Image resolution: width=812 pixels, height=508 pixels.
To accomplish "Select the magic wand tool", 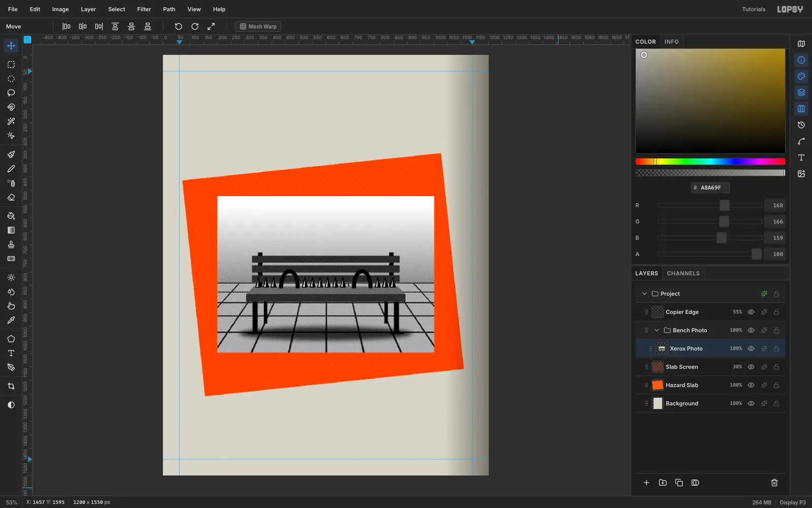I will (11, 121).
